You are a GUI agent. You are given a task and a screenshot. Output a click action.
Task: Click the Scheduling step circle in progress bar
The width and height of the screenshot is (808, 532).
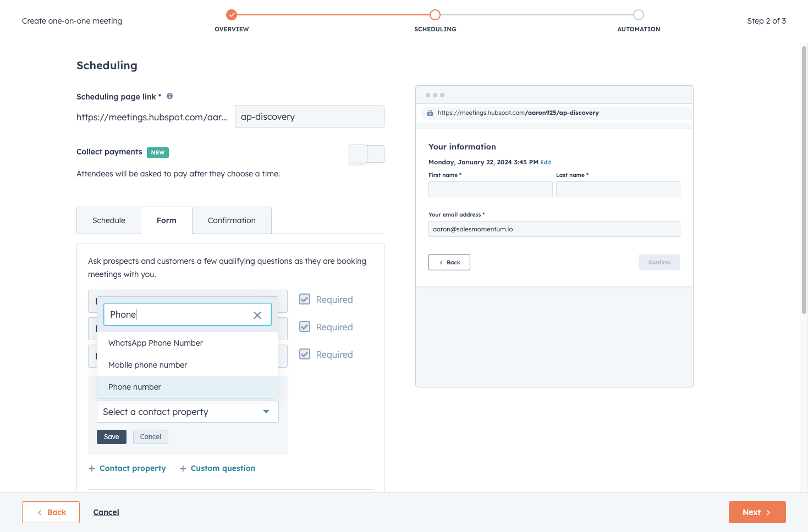[x=435, y=15]
